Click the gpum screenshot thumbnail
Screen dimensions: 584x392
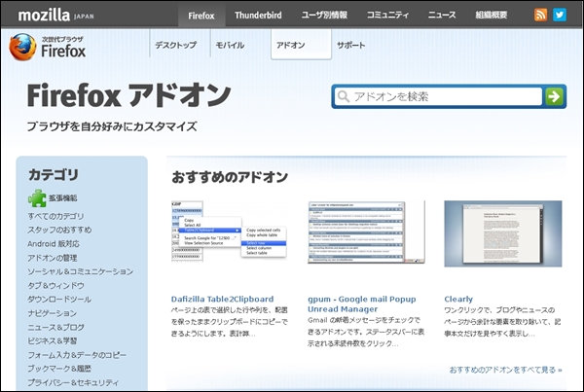pyautogui.click(x=366, y=232)
